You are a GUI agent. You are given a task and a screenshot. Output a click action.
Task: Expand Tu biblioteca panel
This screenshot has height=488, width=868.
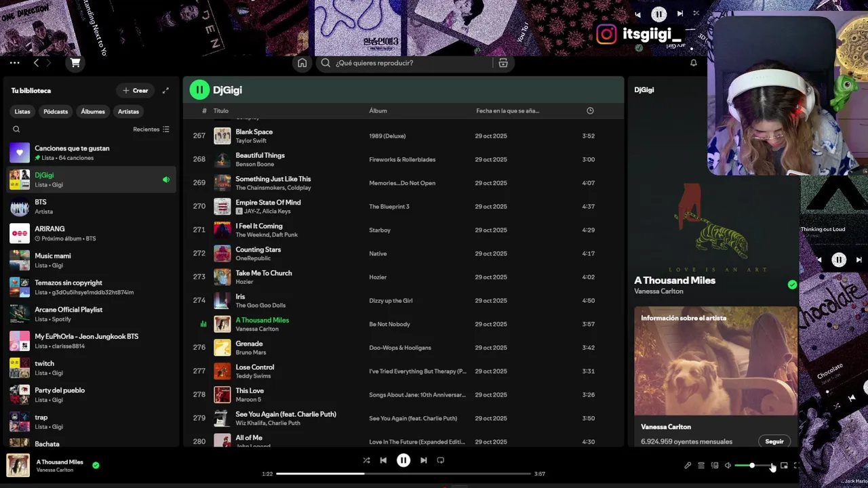(165, 90)
